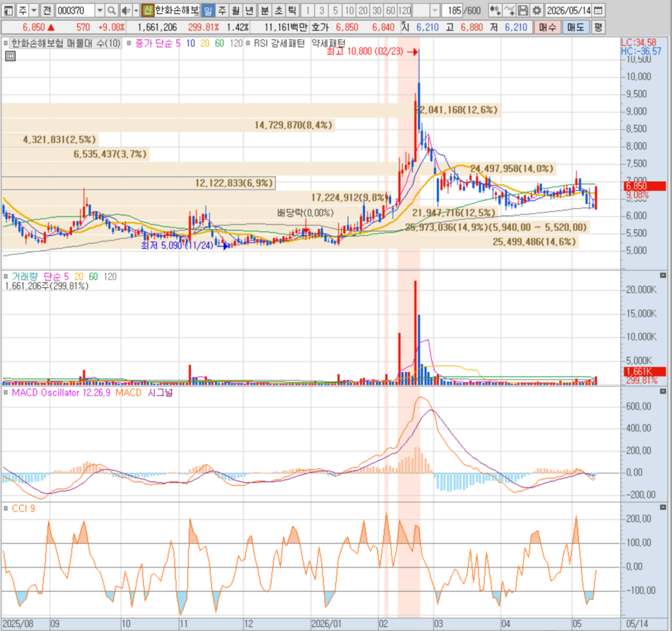Click the stock code field 000370
The image size is (672, 631).
point(75,10)
